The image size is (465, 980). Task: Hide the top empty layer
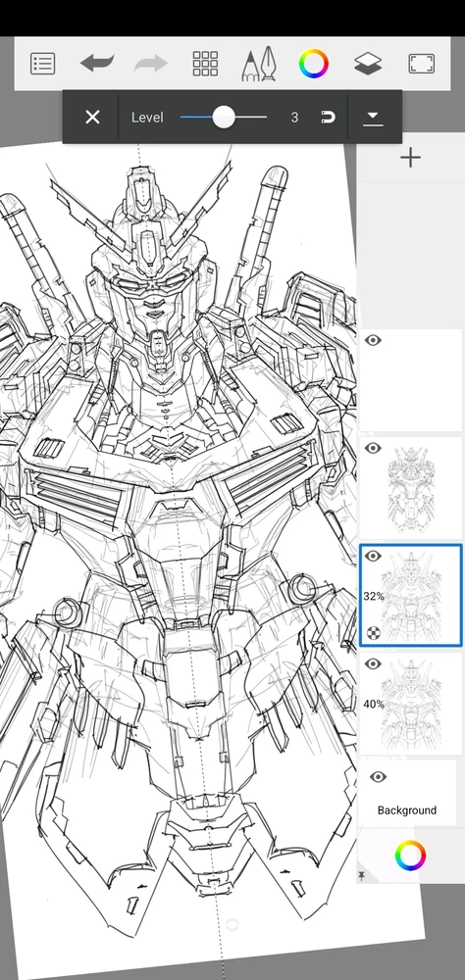[373, 340]
